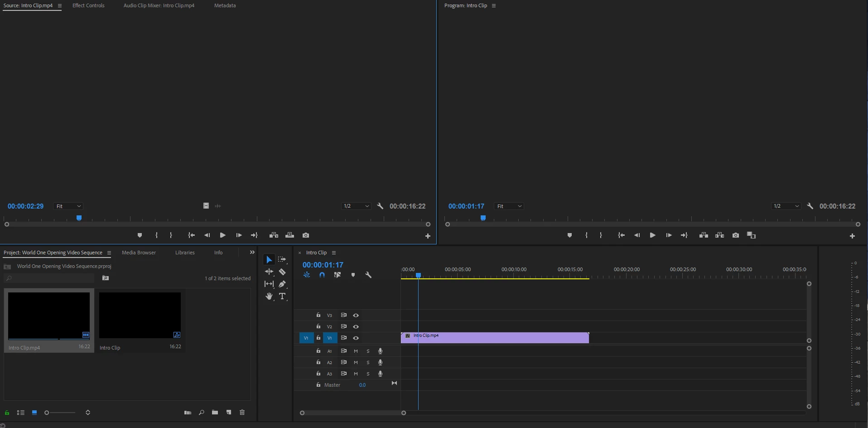Click Overwrite button in Source monitor

(289, 235)
